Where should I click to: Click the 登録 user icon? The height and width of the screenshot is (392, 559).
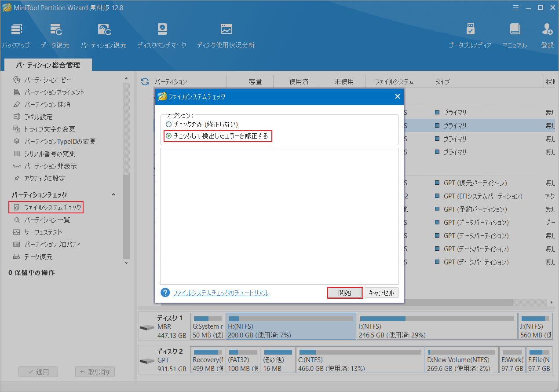[x=548, y=36]
